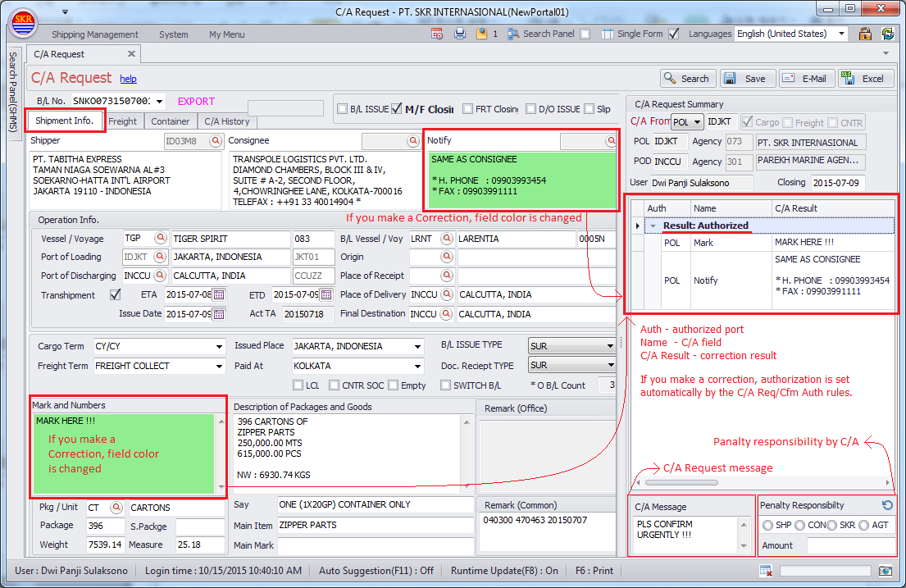
Task: Tick the D/O ISSUE checkbox
Action: point(531,109)
